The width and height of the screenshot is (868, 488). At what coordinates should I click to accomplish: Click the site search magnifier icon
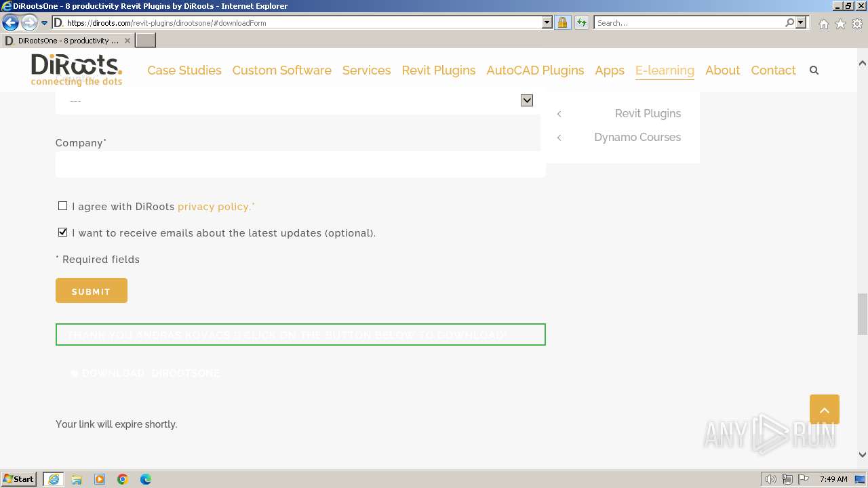point(814,70)
